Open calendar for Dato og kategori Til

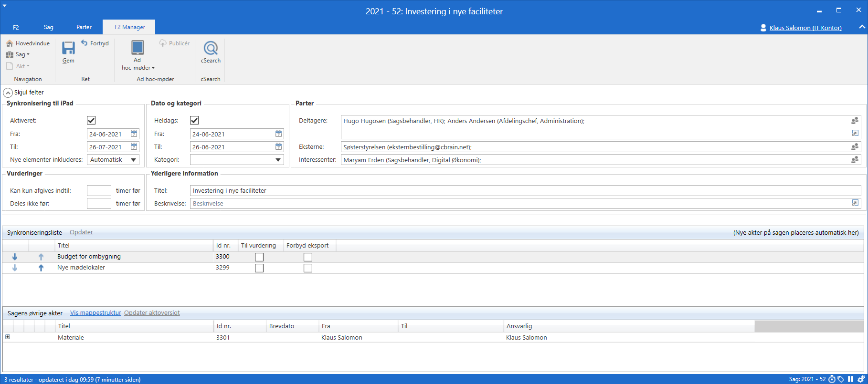pos(278,146)
